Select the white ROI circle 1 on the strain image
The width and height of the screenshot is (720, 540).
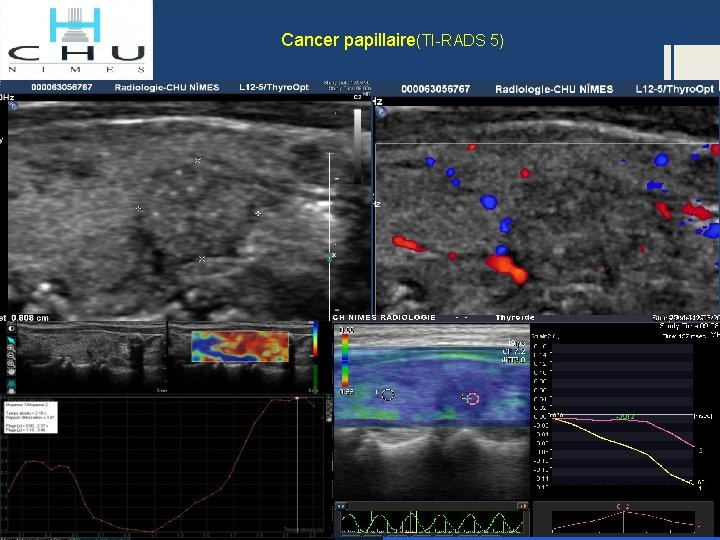pos(388,394)
